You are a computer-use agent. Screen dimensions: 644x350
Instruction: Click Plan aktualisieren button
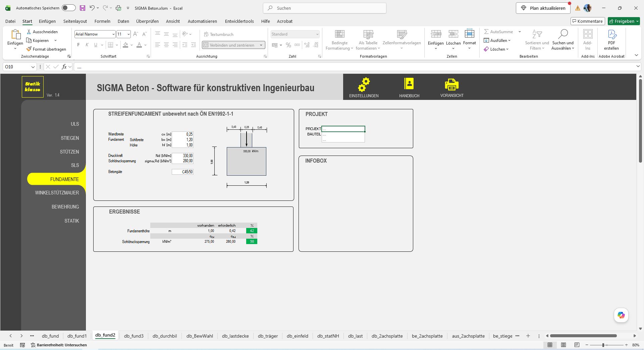[543, 8]
